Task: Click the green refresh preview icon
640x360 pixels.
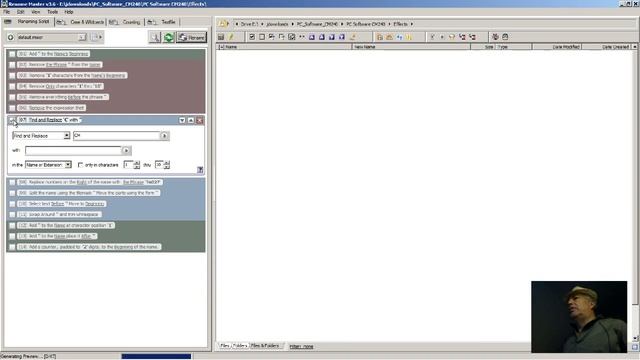Action: (x=169, y=38)
